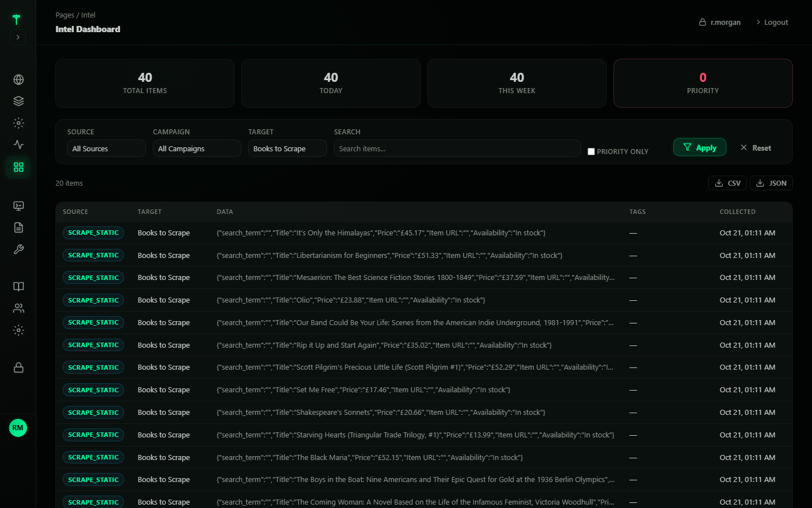Click the Collected column header
812x508 pixels.
tap(738, 212)
